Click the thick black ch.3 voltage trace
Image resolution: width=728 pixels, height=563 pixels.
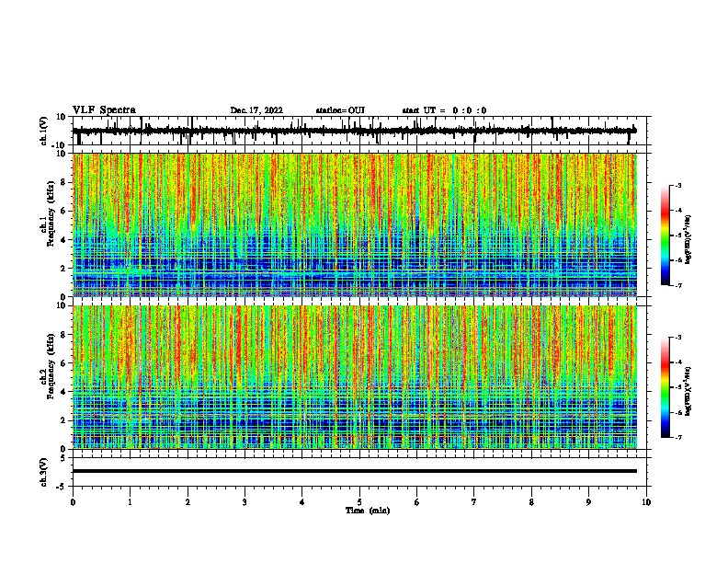click(x=355, y=471)
